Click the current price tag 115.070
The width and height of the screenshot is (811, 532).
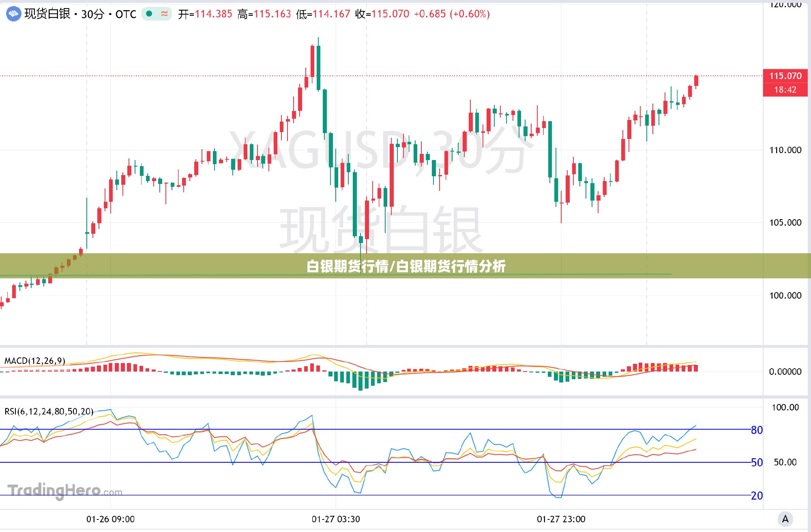coord(785,76)
